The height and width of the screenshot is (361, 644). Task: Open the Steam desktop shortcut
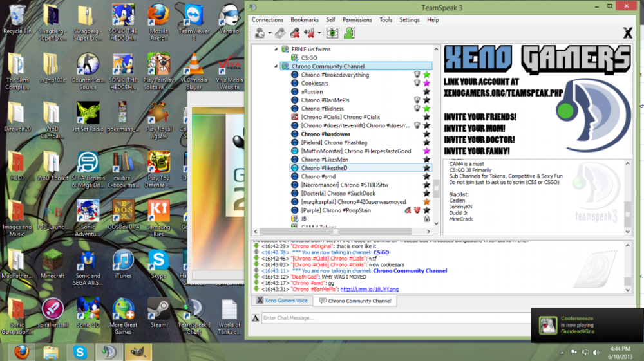(158, 314)
